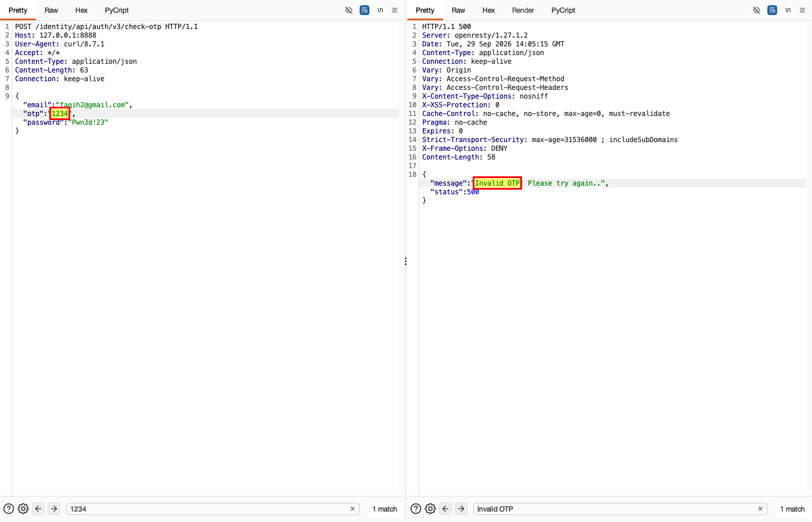The image size is (812, 522).
Task: Click the pane divider handle dots
Action: 405,262
